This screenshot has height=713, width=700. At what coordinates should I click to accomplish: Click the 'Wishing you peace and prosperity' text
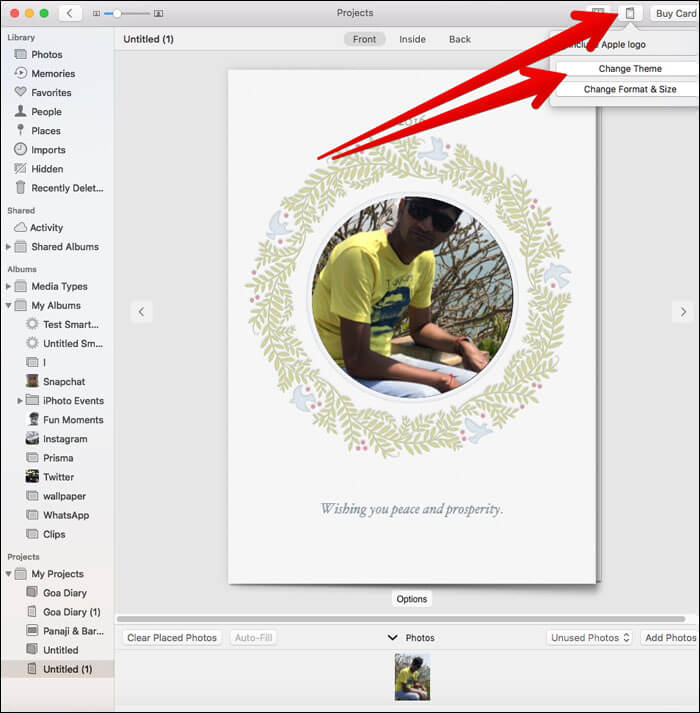412,509
